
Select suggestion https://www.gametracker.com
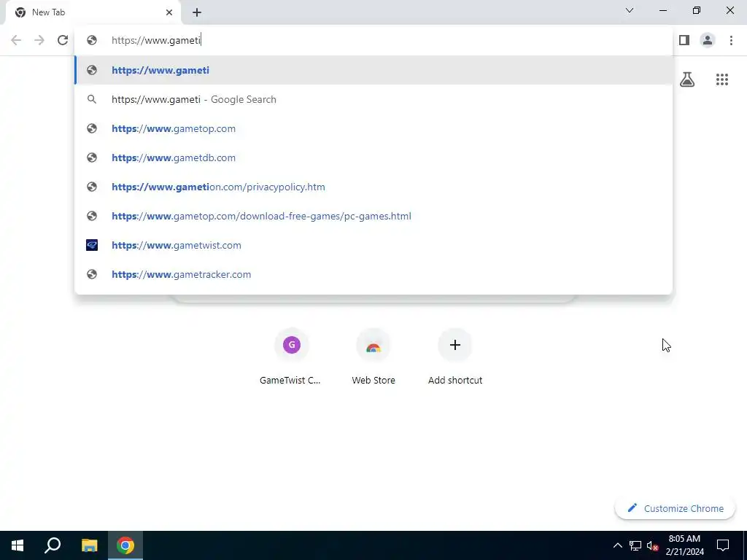[373, 274]
